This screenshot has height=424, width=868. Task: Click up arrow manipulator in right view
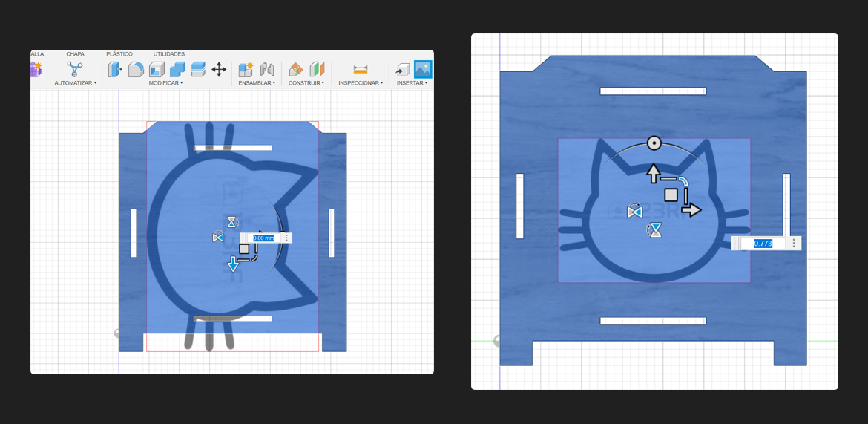[x=653, y=174]
